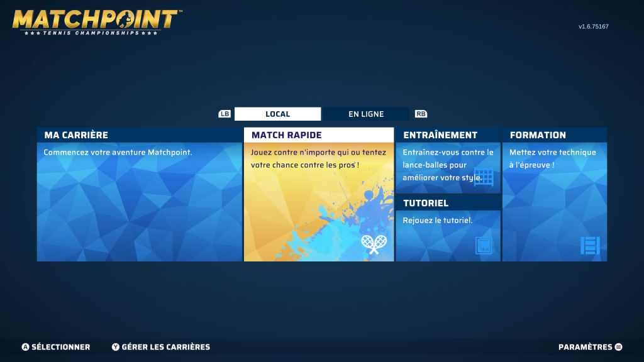This screenshot has height=362, width=644.
Task: Click SÉLECTIONNER at the bottom
Action: (x=61, y=347)
